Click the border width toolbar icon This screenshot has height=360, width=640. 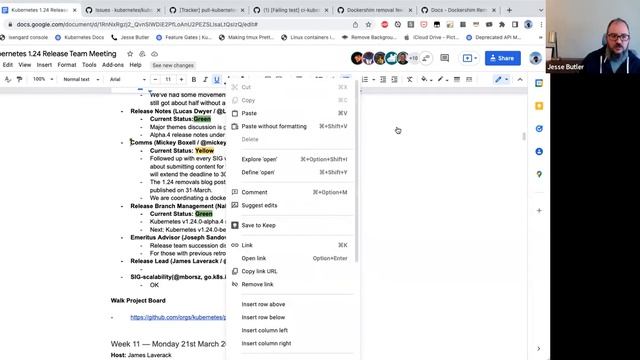click(457, 80)
